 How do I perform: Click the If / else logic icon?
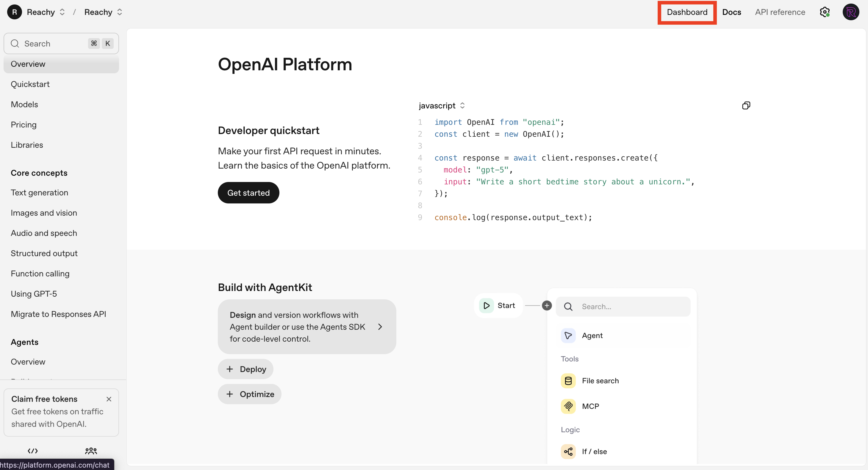[x=568, y=451]
